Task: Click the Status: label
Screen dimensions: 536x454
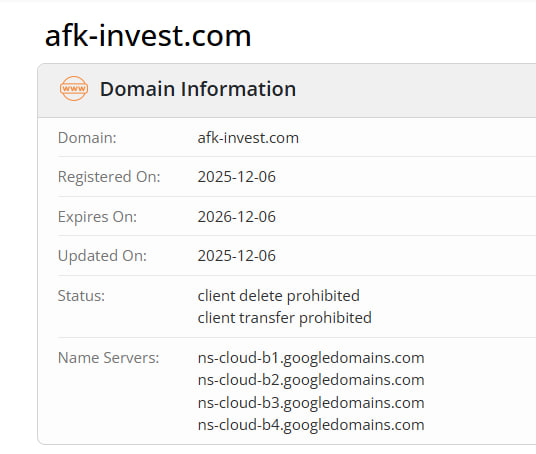Action: click(81, 296)
